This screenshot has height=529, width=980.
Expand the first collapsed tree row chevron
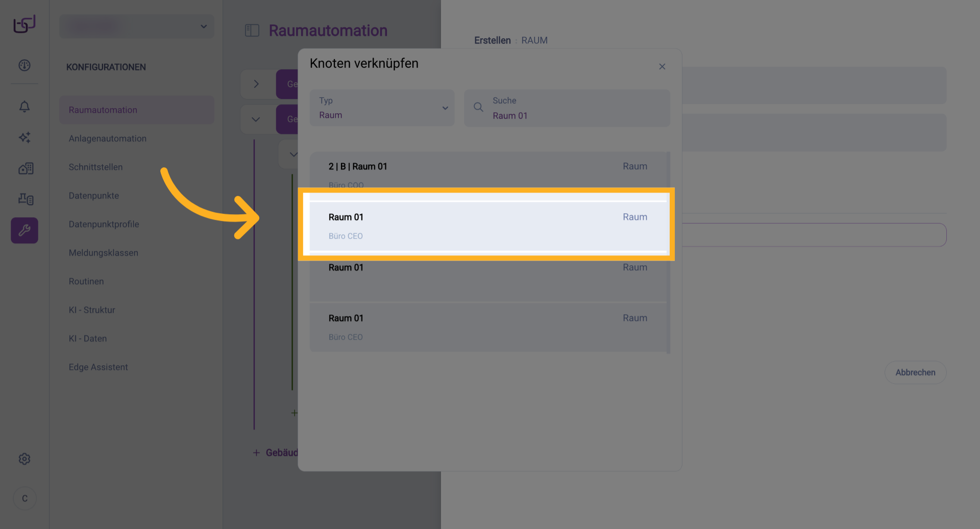256,84
